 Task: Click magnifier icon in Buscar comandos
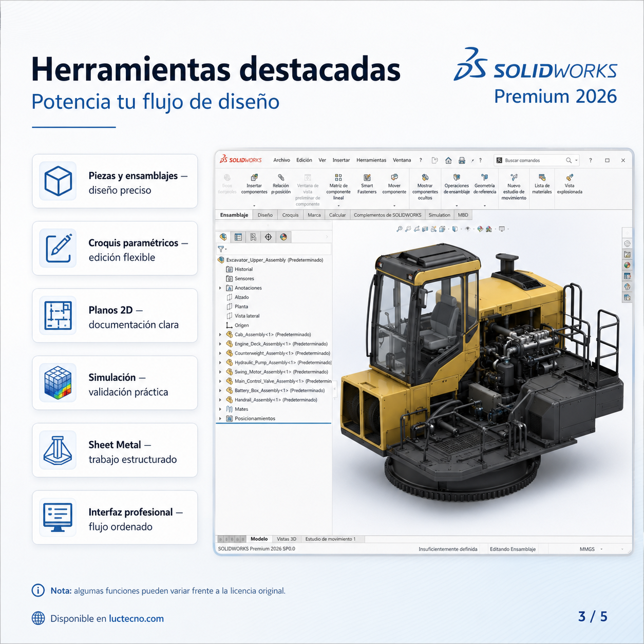point(569,160)
